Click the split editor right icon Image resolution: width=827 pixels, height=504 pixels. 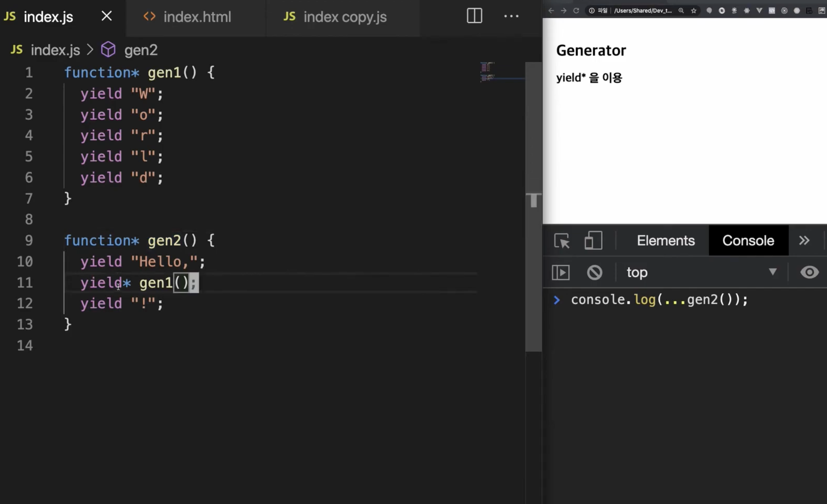pyautogui.click(x=474, y=16)
